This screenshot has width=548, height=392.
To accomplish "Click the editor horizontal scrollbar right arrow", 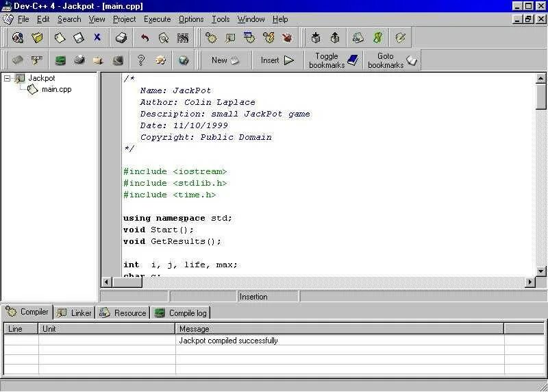I will 530,282.
